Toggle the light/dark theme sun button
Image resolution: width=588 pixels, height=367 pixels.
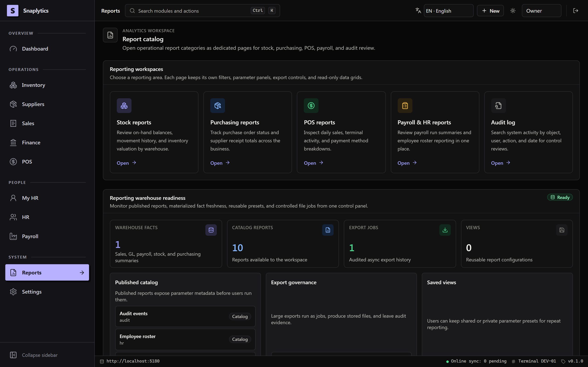click(513, 11)
